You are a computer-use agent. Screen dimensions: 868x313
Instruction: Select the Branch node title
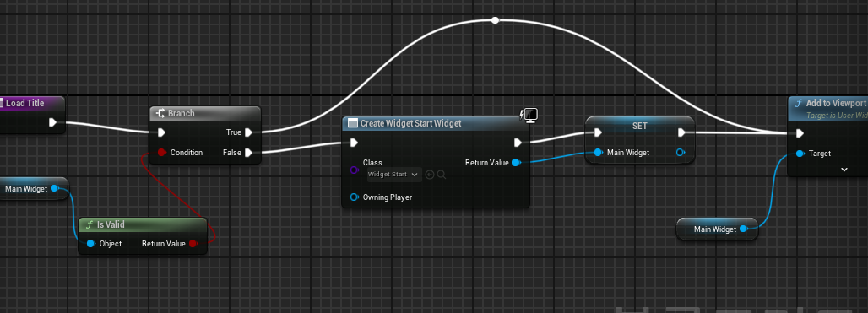[182, 113]
